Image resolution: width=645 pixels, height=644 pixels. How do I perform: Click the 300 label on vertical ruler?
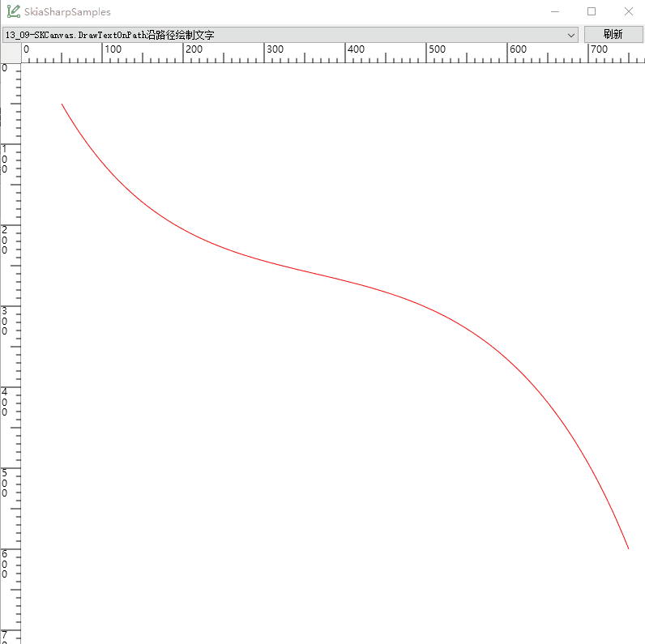point(4,321)
